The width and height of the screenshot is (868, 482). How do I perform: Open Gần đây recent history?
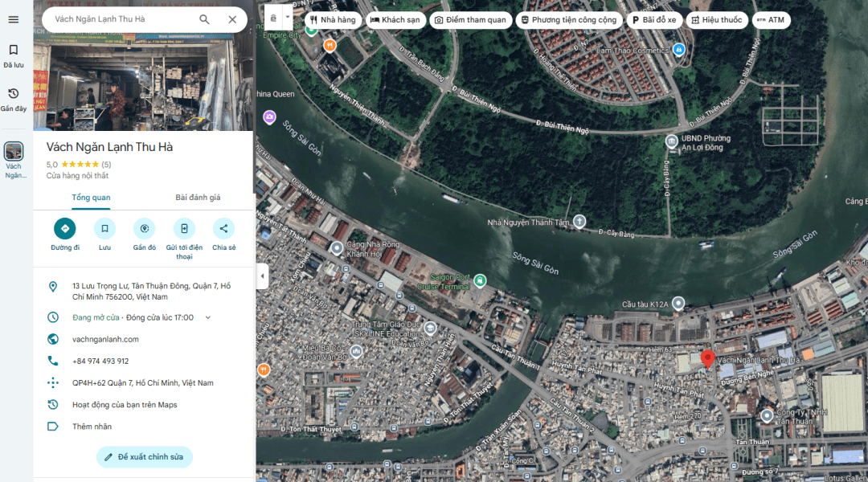pos(14,100)
